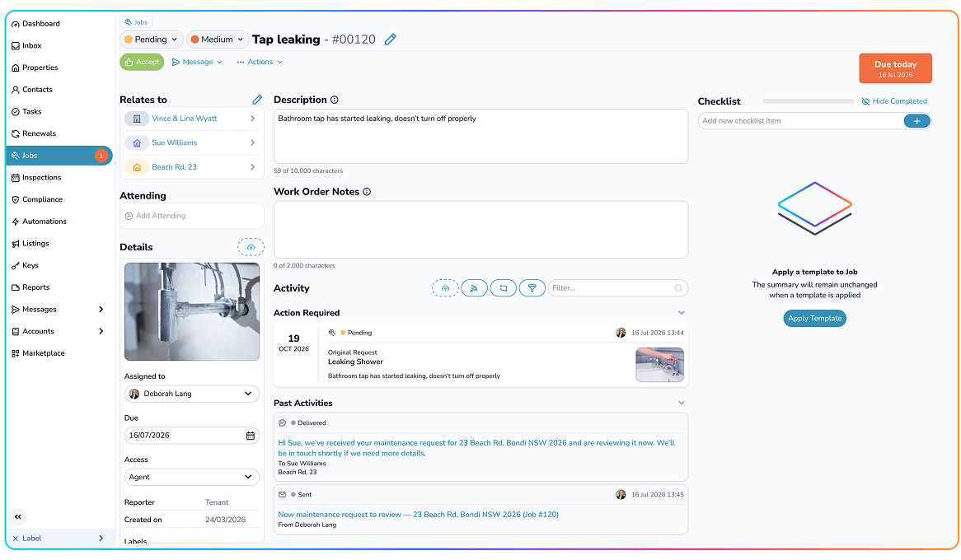Open Marketplace in sidebar
The width and height of the screenshot is (961, 560).
[38, 353]
